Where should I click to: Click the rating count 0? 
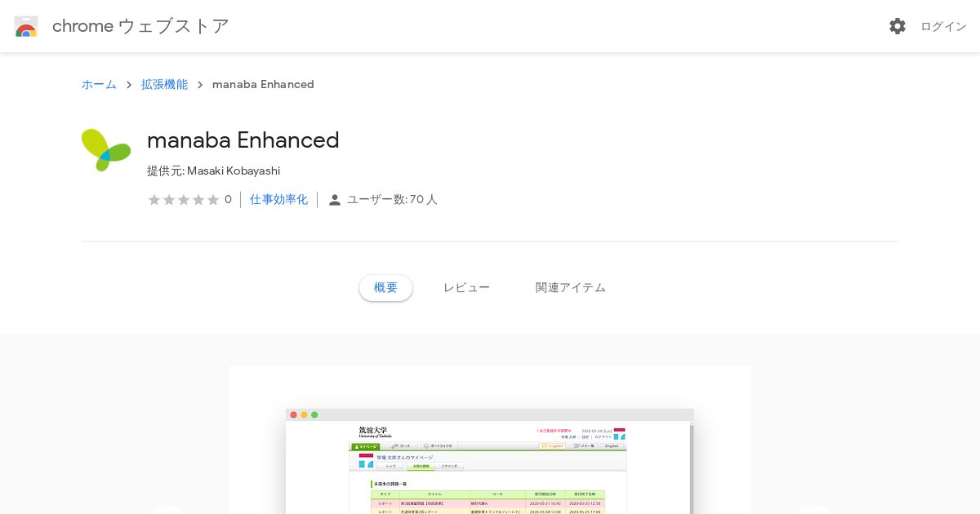(228, 200)
